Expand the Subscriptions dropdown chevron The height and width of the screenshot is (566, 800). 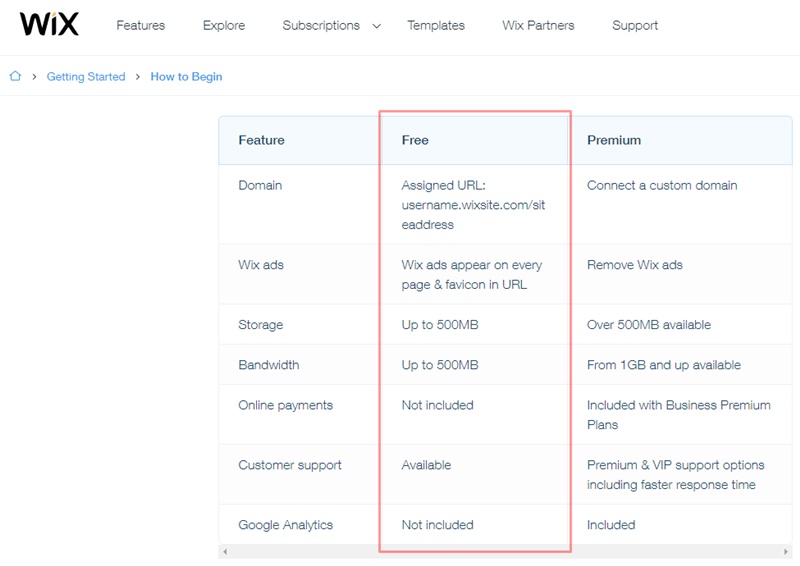(377, 26)
